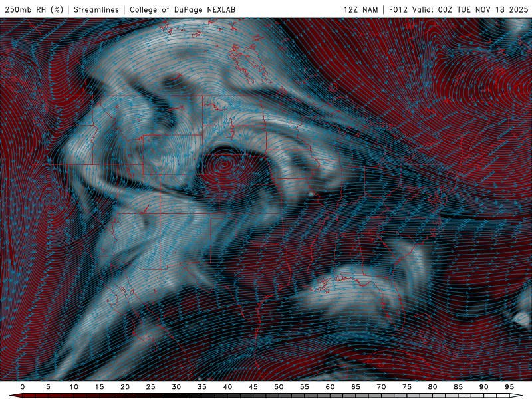The image size is (532, 399).
Task: Click the 'F012' forecast hour text
Action: 398,9
